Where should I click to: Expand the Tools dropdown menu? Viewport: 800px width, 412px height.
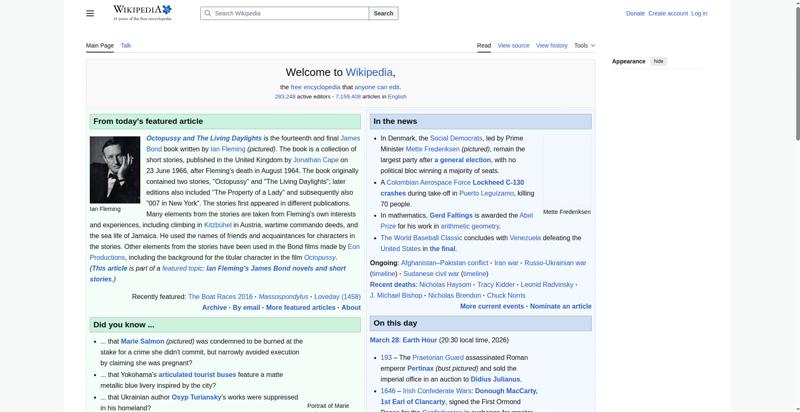pyautogui.click(x=583, y=45)
